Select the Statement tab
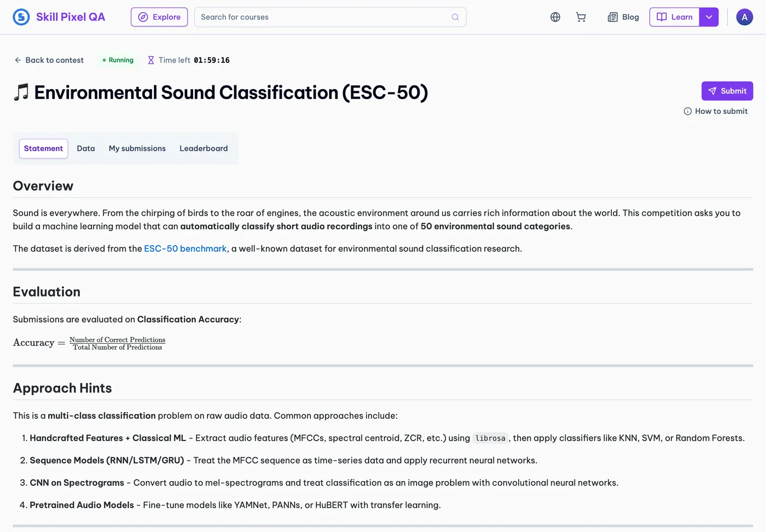 click(x=43, y=148)
